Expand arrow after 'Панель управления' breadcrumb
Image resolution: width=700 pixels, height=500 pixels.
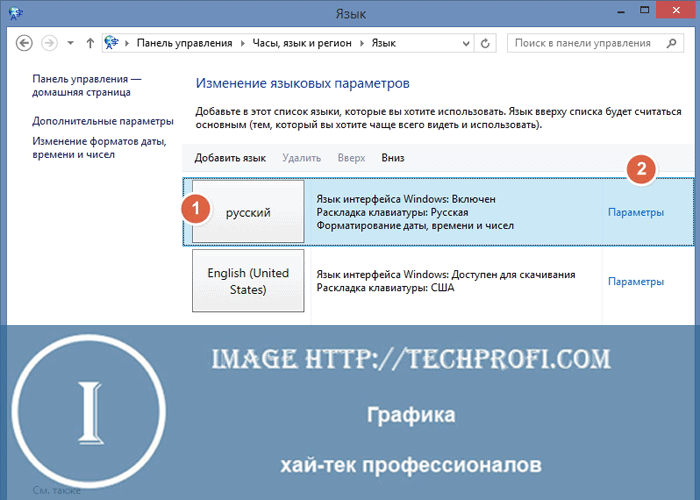pyautogui.click(x=242, y=43)
